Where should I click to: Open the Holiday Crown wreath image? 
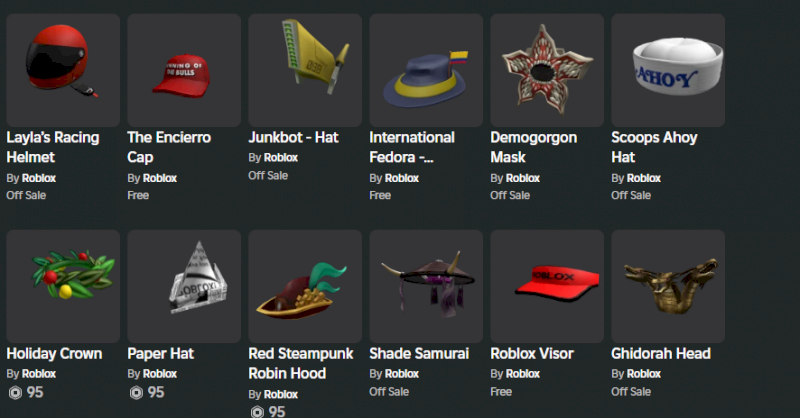[63, 286]
